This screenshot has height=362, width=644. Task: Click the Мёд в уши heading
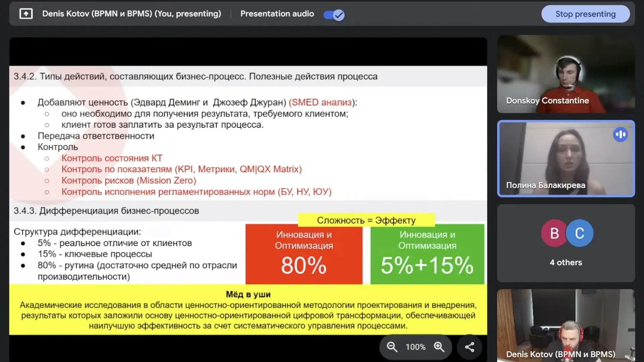tap(248, 294)
